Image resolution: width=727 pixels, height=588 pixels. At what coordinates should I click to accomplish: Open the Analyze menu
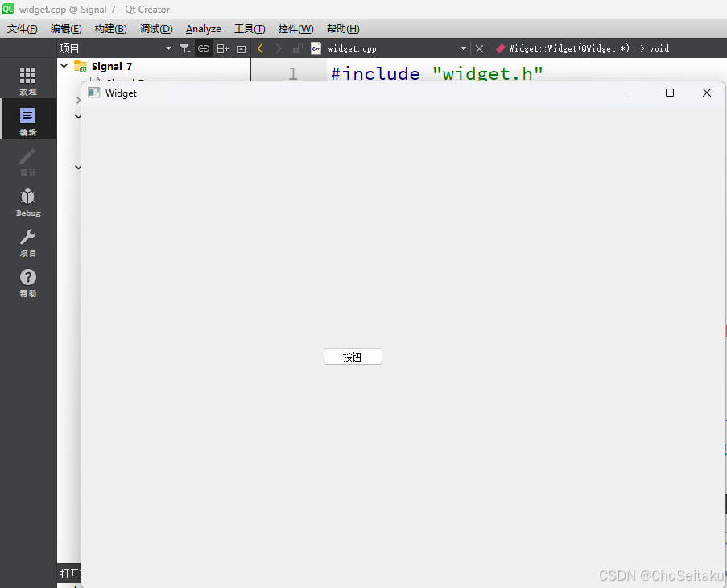204,29
